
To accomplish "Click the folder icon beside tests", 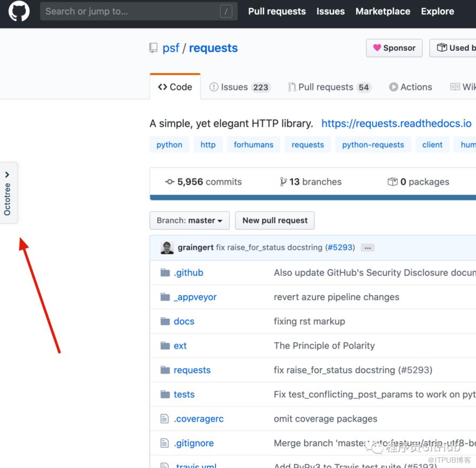I will 165,394.
